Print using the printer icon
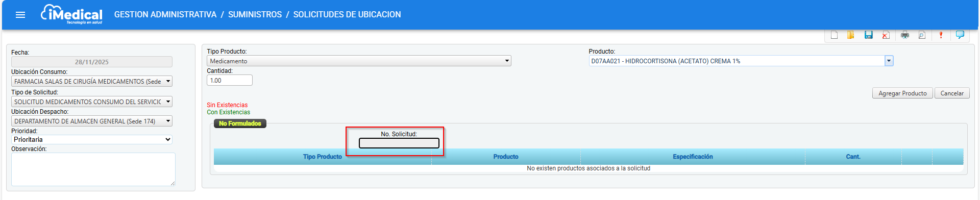This screenshot has height=200, width=980. click(905, 35)
